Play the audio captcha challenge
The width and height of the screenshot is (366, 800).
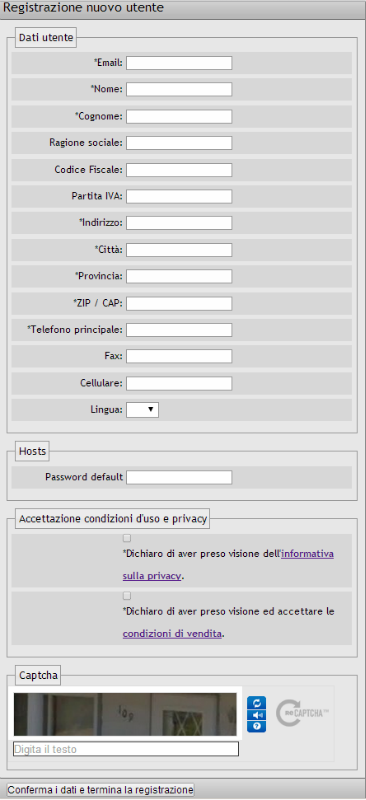(256, 715)
